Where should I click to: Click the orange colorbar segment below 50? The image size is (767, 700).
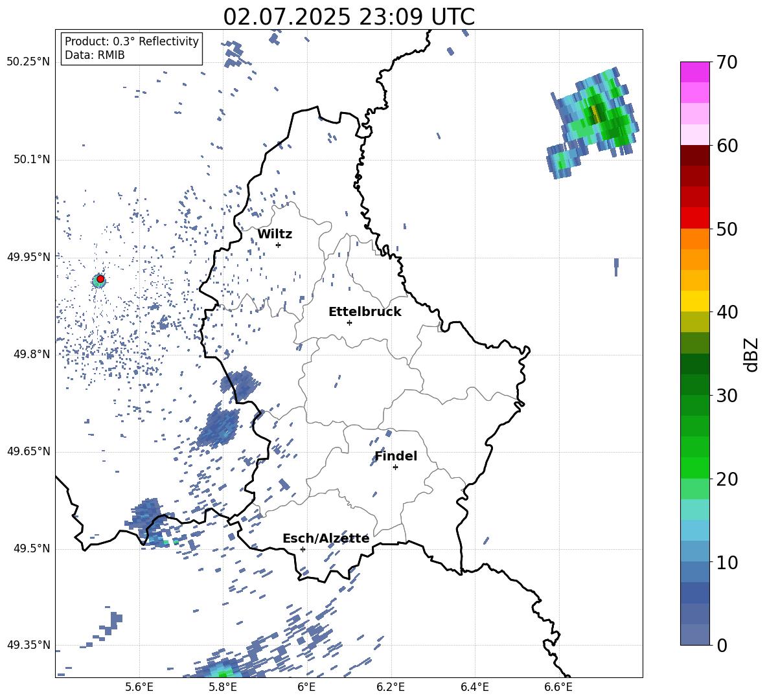pos(694,238)
